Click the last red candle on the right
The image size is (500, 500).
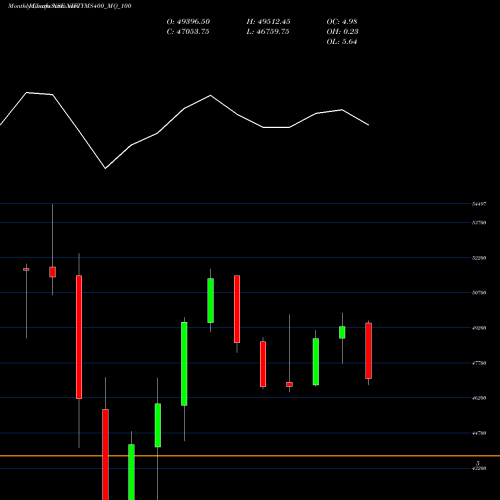[368, 351]
